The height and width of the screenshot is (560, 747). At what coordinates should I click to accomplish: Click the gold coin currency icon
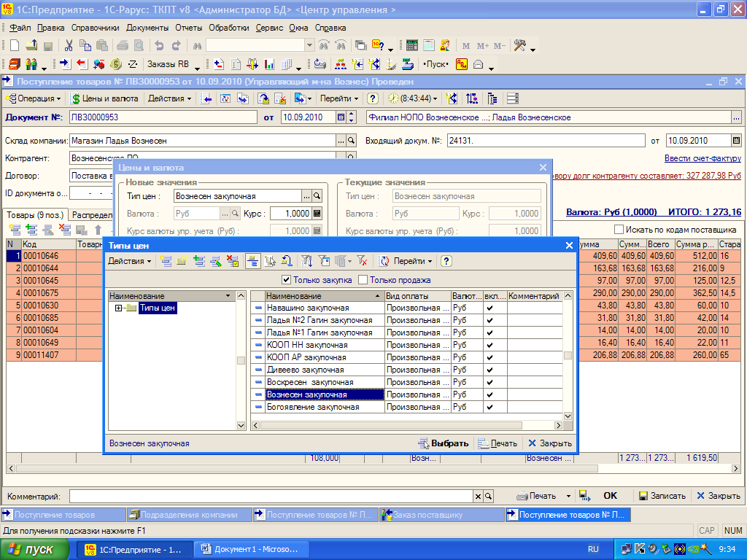click(115, 64)
